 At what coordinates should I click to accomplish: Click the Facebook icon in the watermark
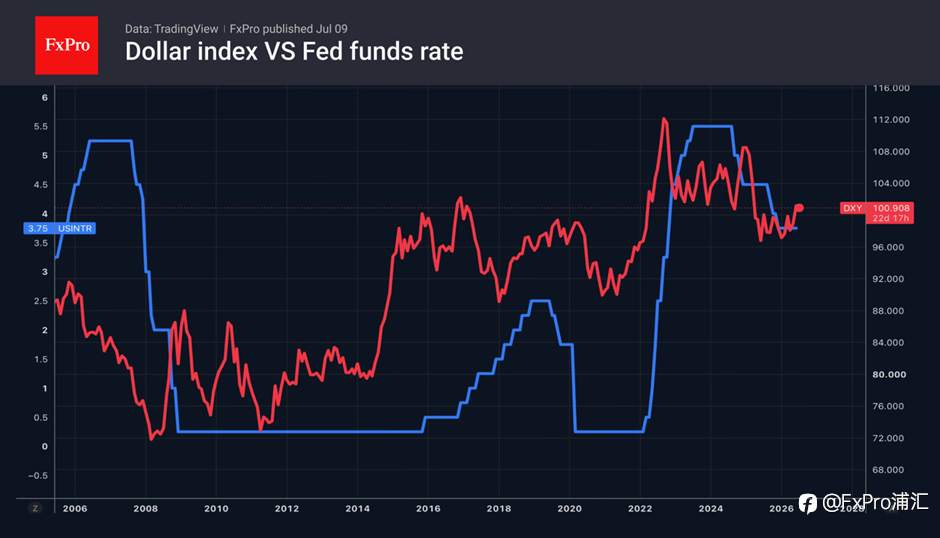point(808,504)
